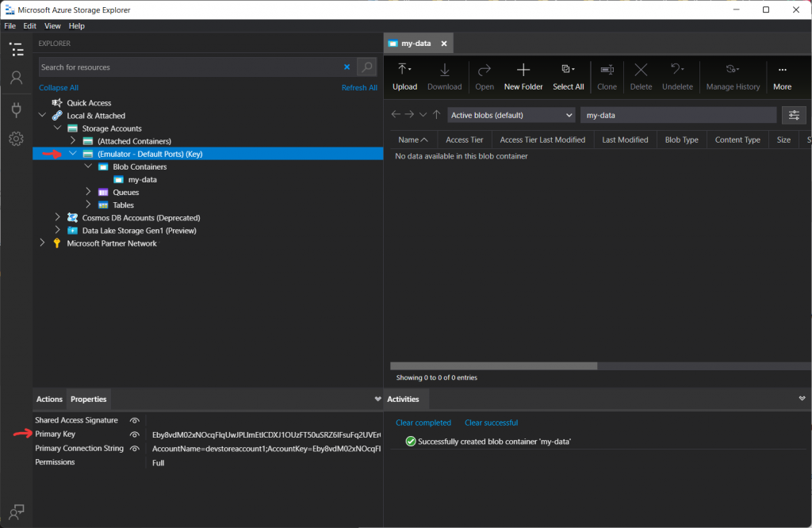This screenshot has width=812, height=528.
Task: Navigate back with the left arrow
Action: point(396,114)
